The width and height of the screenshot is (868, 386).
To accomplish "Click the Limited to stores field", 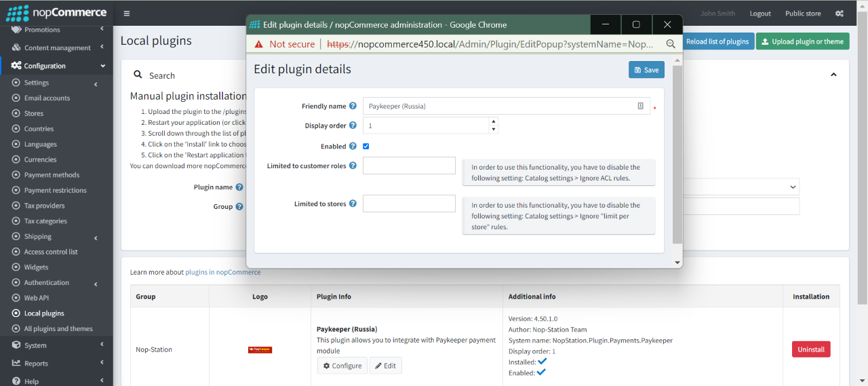I will (409, 204).
